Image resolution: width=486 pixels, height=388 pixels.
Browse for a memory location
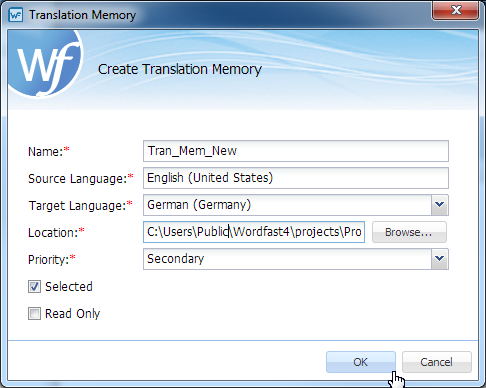tap(409, 232)
